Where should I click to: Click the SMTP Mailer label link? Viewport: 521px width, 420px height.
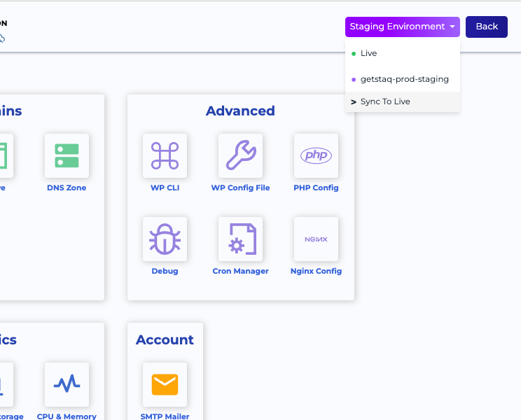[165, 416]
